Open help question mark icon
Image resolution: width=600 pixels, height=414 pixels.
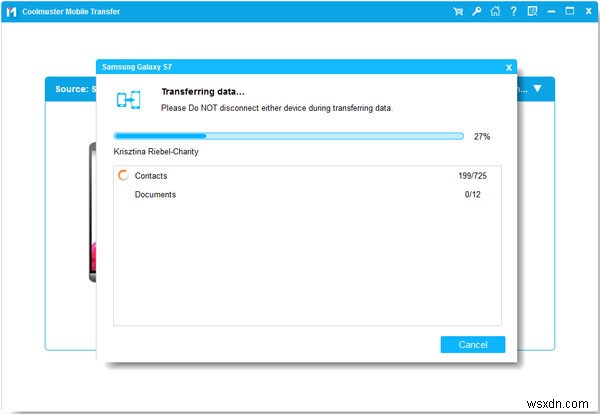514,11
